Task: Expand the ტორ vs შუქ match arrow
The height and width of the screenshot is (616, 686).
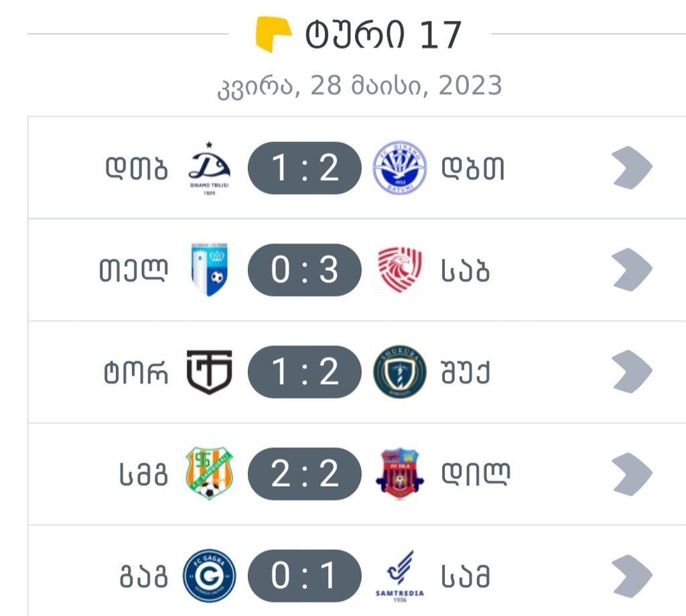Action: click(x=632, y=372)
